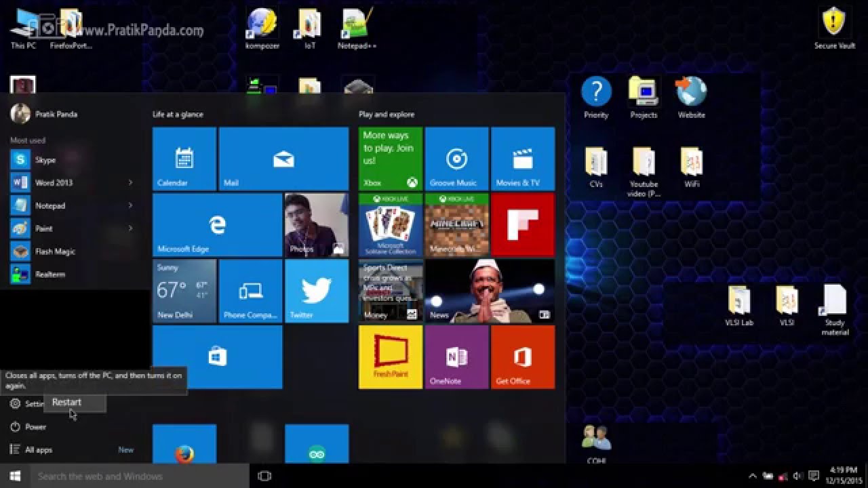This screenshot has width=868, height=488.
Task: Click the Pratik Panda user account
Action: [x=44, y=114]
